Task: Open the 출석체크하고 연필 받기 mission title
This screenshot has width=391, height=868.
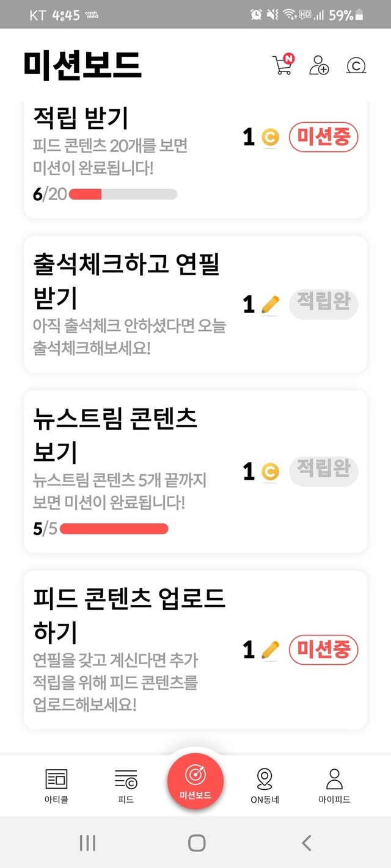Action: tap(126, 281)
